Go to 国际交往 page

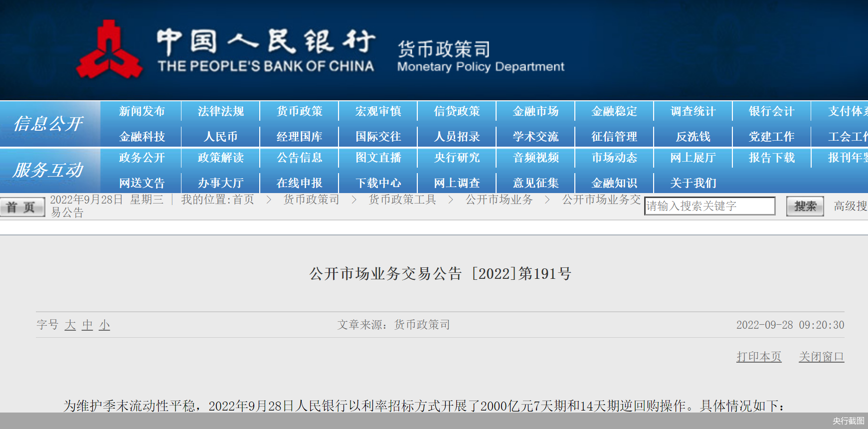pos(378,137)
